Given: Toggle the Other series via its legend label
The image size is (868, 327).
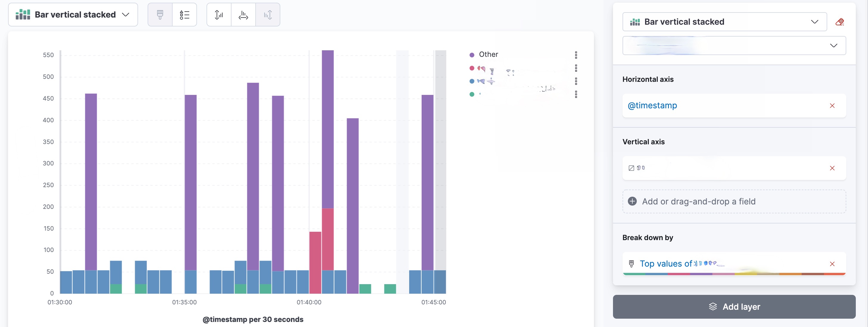Looking at the screenshot, I should pyautogui.click(x=488, y=54).
